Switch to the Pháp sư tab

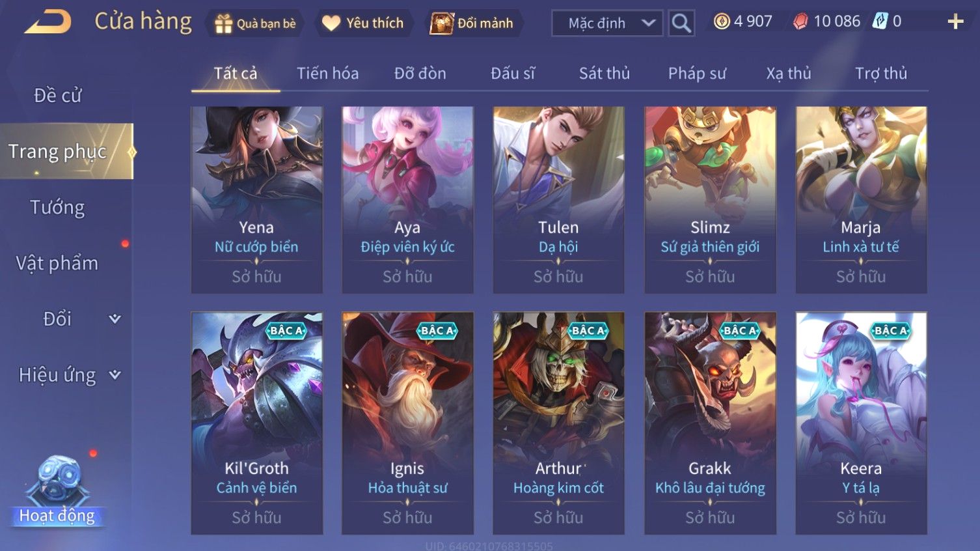[x=697, y=73]
